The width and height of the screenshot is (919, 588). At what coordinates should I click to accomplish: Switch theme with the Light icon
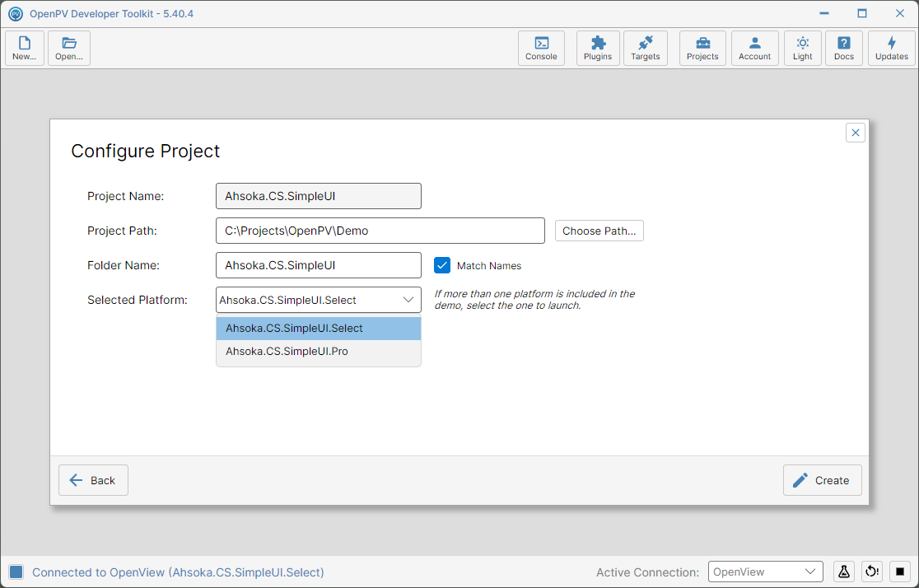803,48
